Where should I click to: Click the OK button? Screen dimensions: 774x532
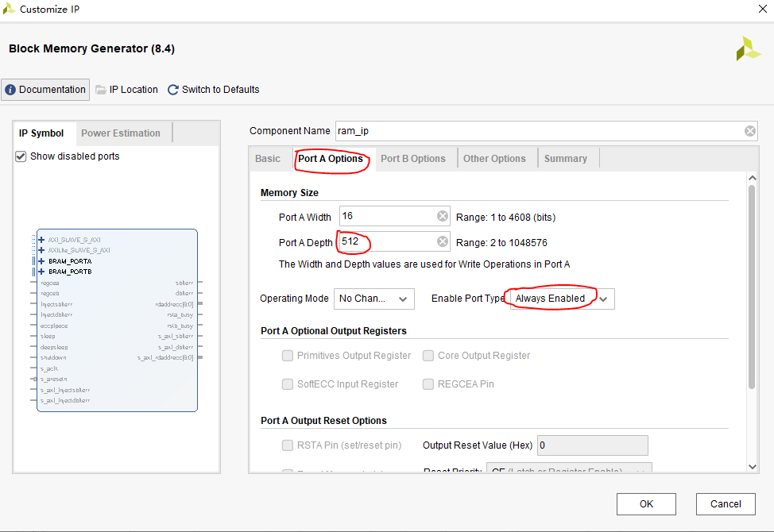pyautogui.click(x=646, y=504)
